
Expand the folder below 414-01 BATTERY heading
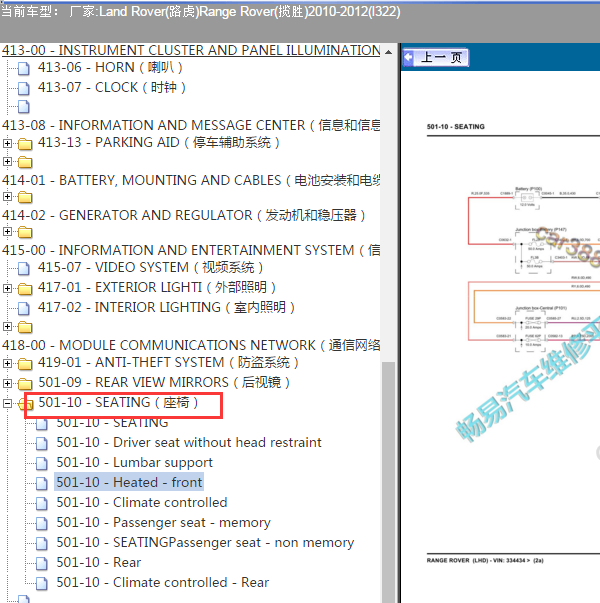click(7, 197)
